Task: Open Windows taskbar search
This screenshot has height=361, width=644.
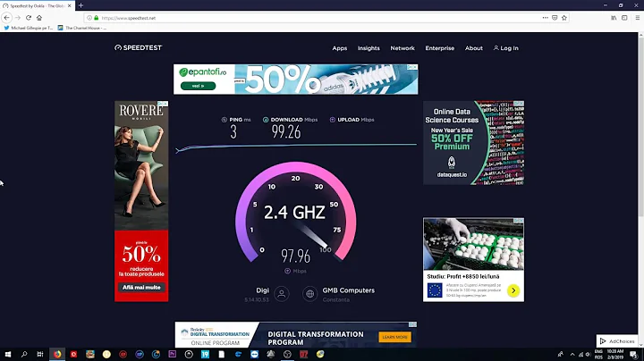Action: coord(24,354)
